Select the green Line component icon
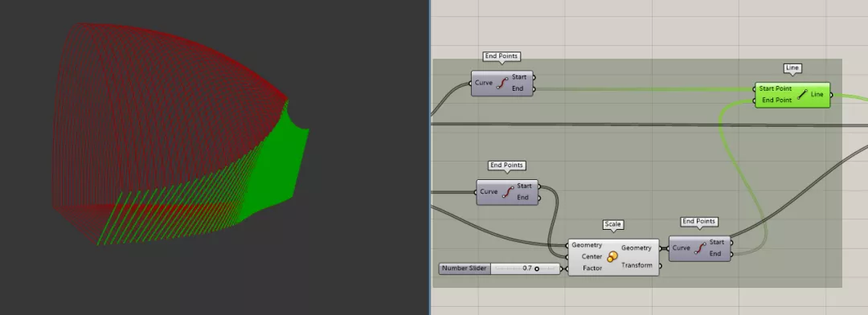Viewport: 868px width, 315px height. click(801, 95)
